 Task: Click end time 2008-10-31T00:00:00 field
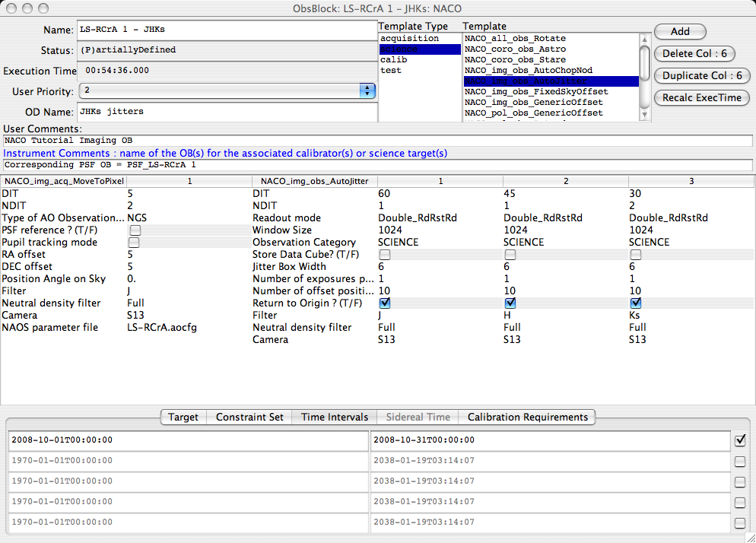click(550, 440)
